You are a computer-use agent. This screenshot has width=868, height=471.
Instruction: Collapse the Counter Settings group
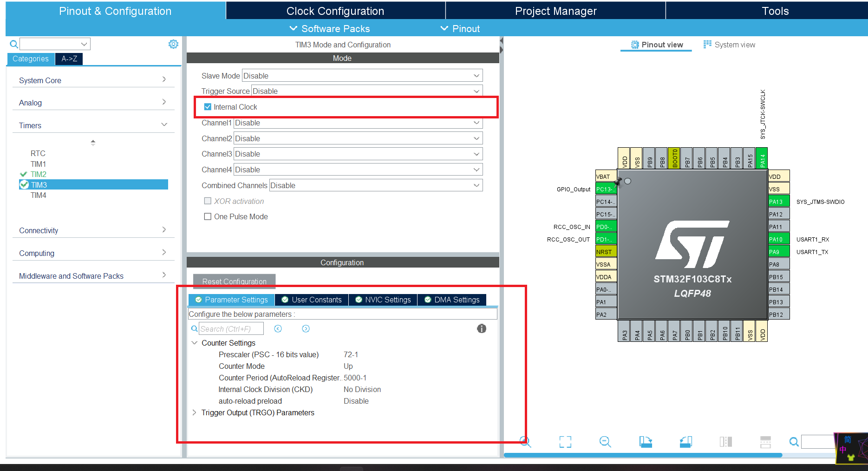194,343
